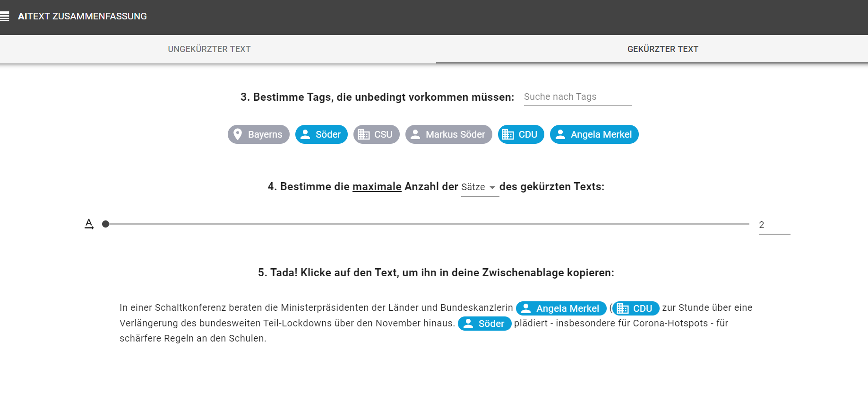The height and width of the screenshot is (412, 868).
Task: Click the text size icon beside slider
Action: point(89,224)
